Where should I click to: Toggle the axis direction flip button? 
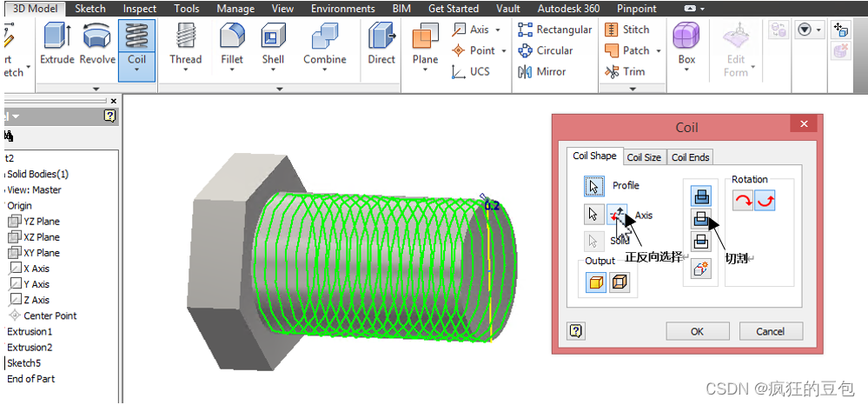point(617,214)
